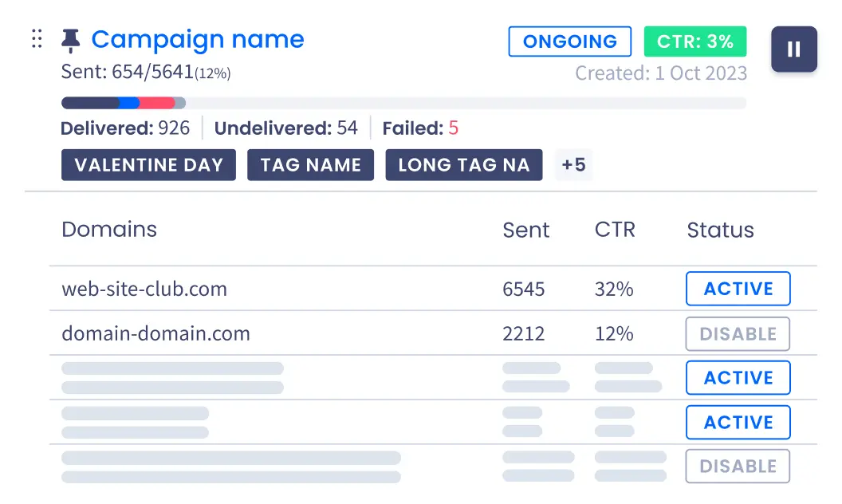
Task: Enable domain-domain.com by clicking DISABLE button
Action: pyautogui.click(x=737, y=333)
